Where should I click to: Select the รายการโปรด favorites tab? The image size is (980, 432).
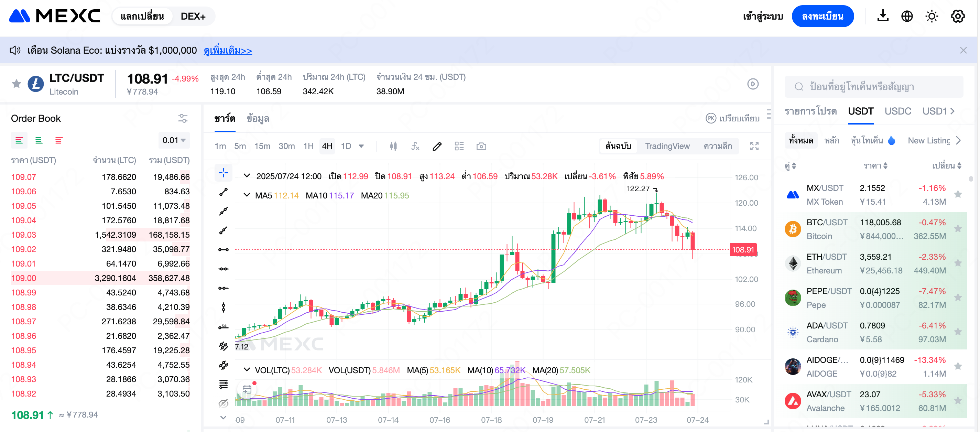[x=810, y=111]
